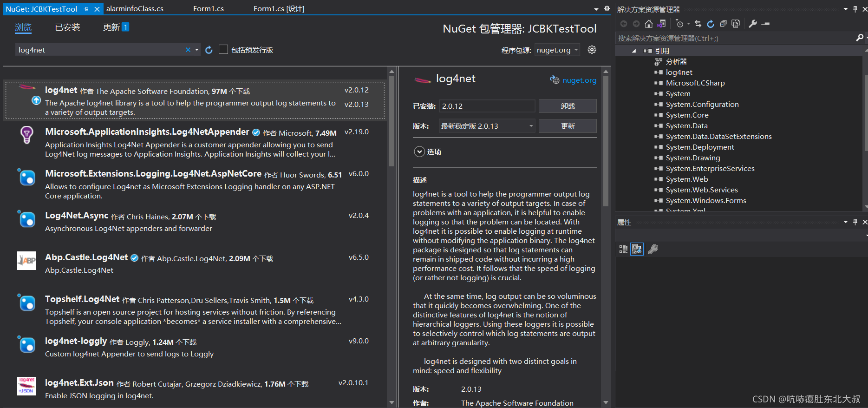Open the search history dropdown arrow
The width and height of the screenshot is (868, 408).
pos(197,50)
